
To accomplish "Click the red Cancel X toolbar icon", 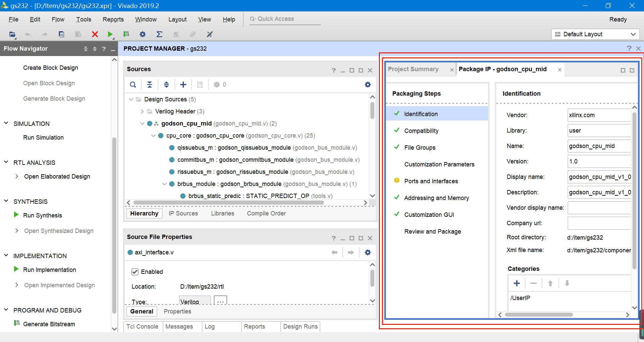I will pos(95,34).
